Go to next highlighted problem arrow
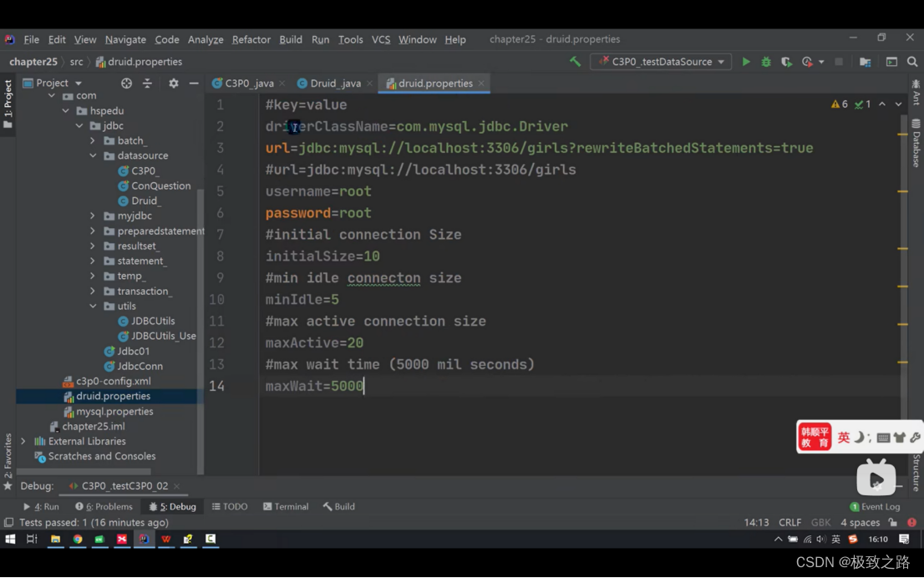Image resolution: width=924 pixels, height=578 pixels. coord(898,104)
